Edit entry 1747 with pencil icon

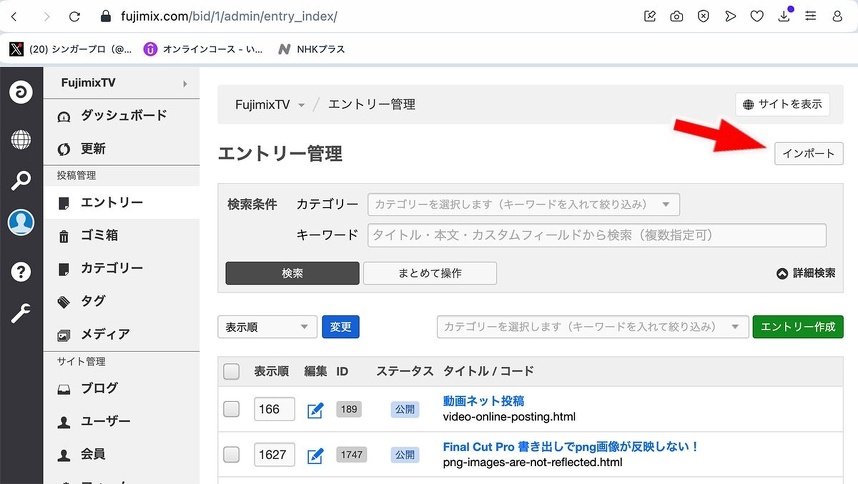[x=315, y=455]
